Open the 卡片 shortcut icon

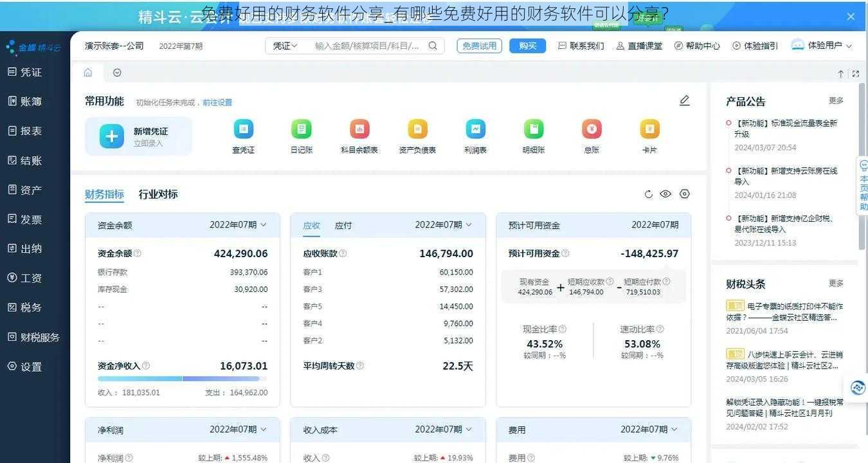pos(650,129)
